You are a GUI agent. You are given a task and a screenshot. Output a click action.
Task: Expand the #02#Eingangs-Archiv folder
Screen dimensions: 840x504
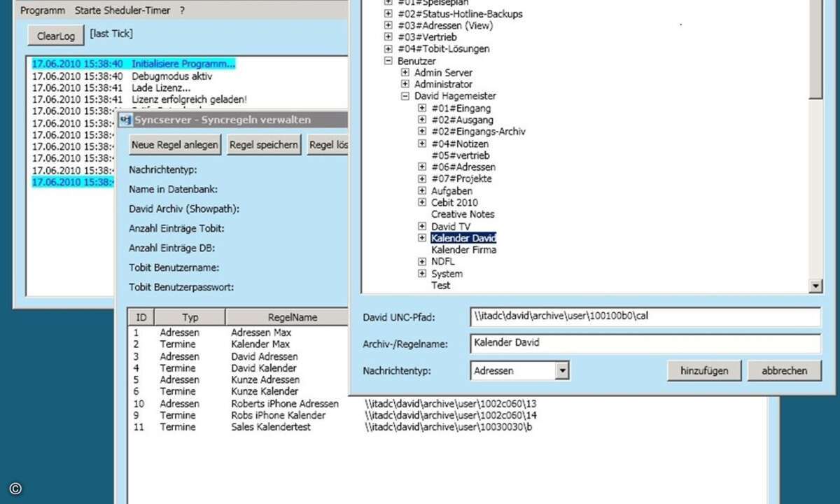pos(422,132)
